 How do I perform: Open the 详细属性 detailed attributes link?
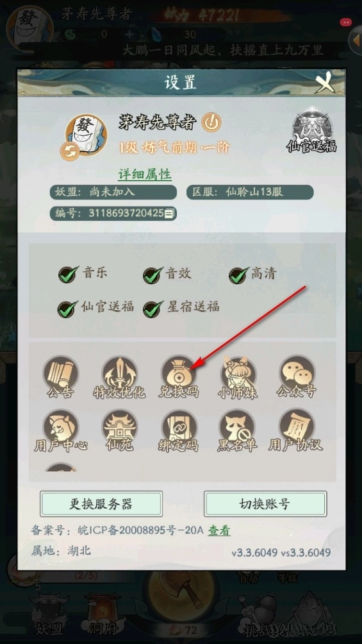(x=145, y=174)
